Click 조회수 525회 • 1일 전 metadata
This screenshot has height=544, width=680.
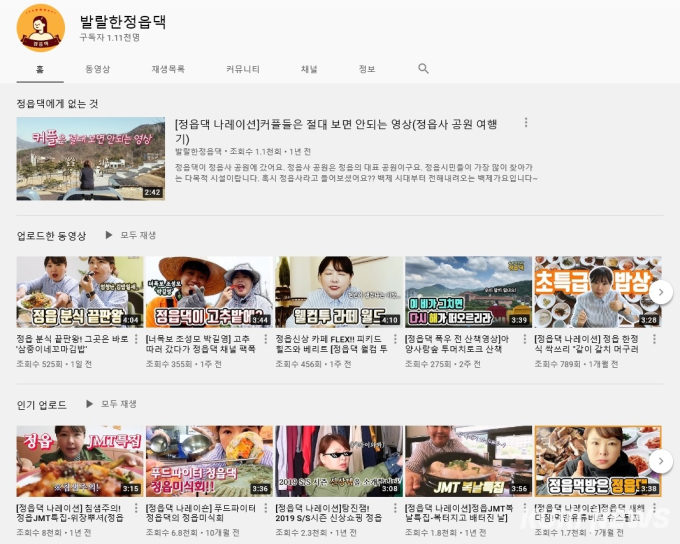pos(54,364)
